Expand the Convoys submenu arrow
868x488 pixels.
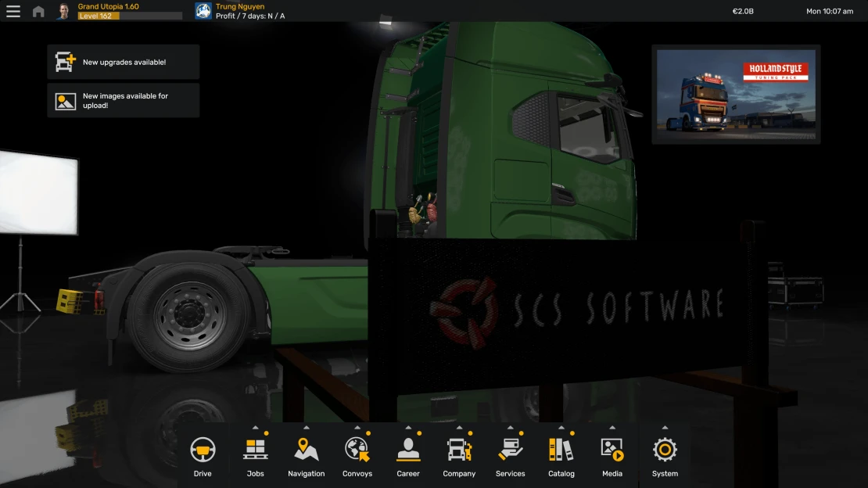click(357, 428)
